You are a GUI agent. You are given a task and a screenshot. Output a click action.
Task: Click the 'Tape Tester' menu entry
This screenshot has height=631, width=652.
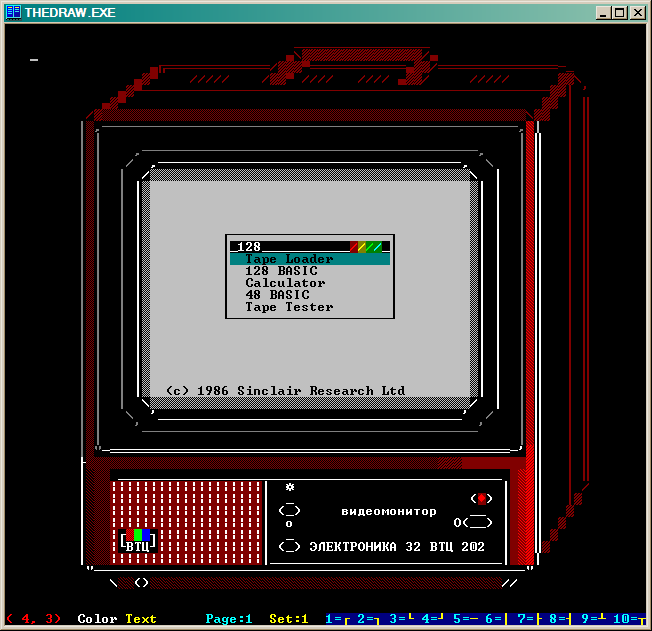tap(289, 307)
